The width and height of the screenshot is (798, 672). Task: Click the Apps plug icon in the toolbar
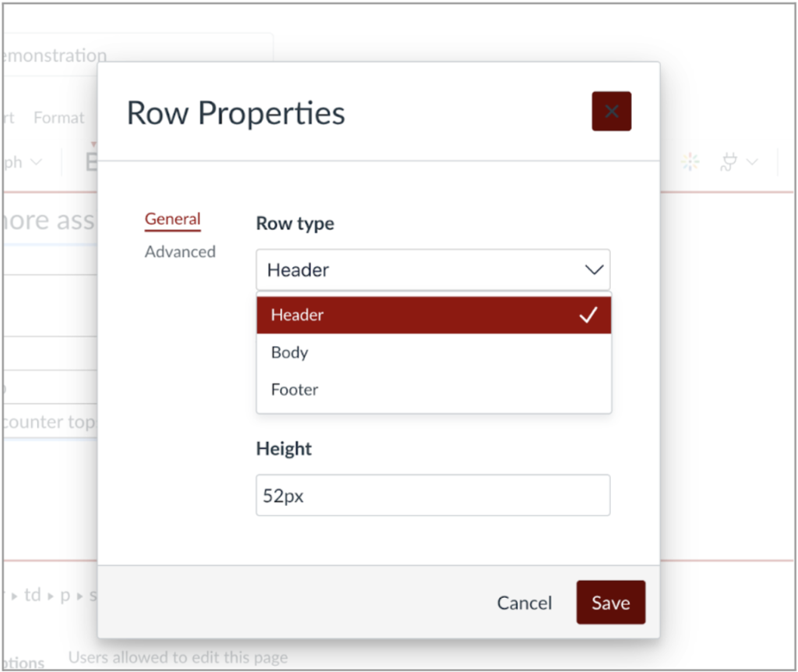[x=728, y=161]
